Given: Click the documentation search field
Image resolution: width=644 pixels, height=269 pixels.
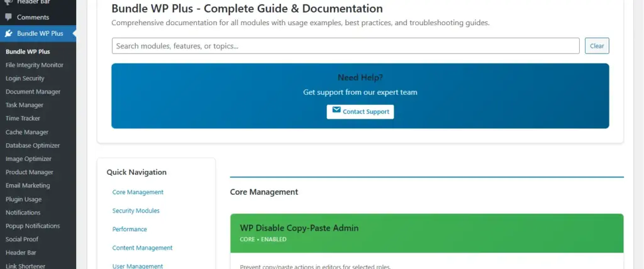Looking at the screenshot, I should click(x=345, y=46).
